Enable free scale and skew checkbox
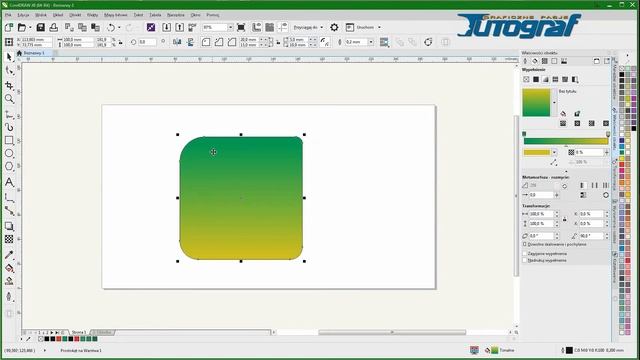Image resolution: width=640 pixels, height=360 pixels. point(525,244)
